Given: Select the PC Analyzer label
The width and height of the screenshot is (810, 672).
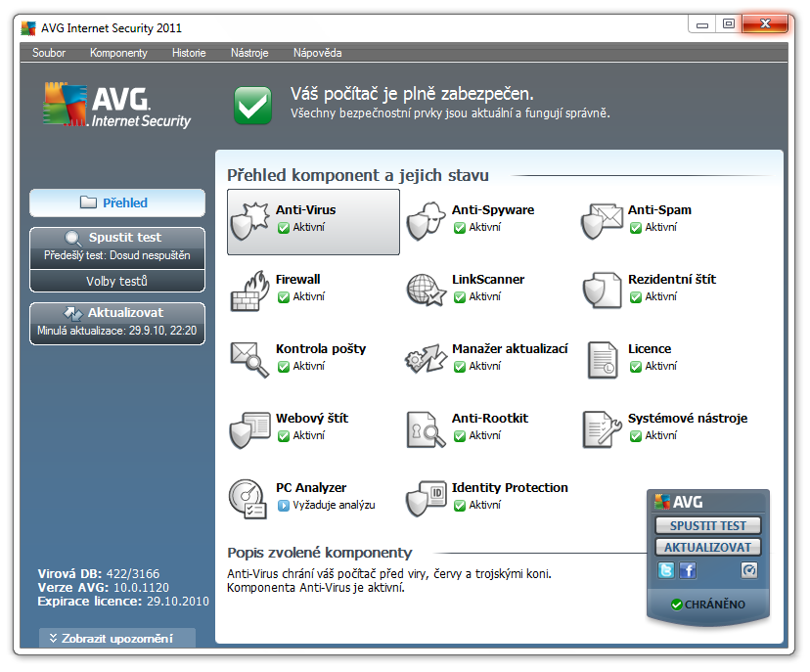Looking at the screenshot, I should [x=311, y=487].
